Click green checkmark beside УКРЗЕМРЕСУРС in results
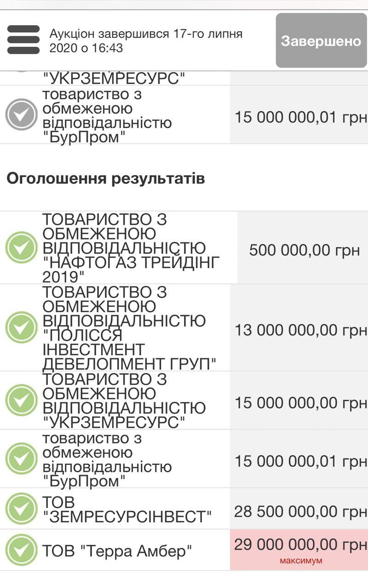This screenshot has width=368, height=588. 21,400
